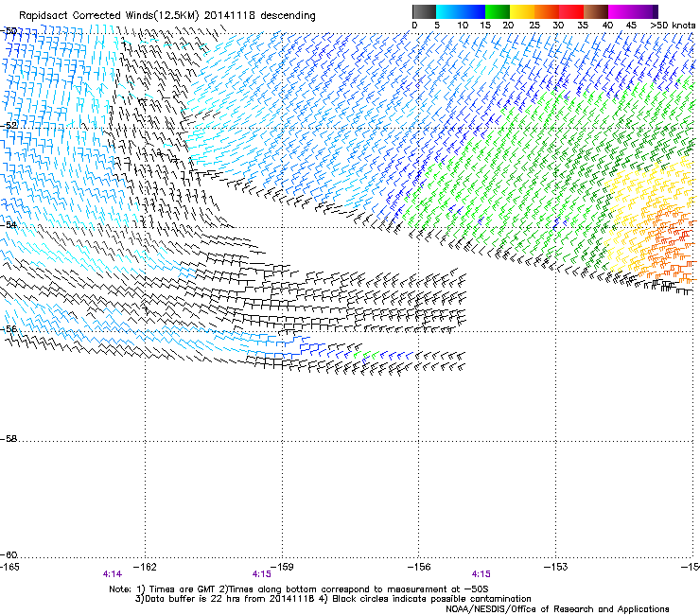Image resolution: width=700 pixels, height=615 pixels.
Task: Click the longitude label -153
Action: point(556,567)
